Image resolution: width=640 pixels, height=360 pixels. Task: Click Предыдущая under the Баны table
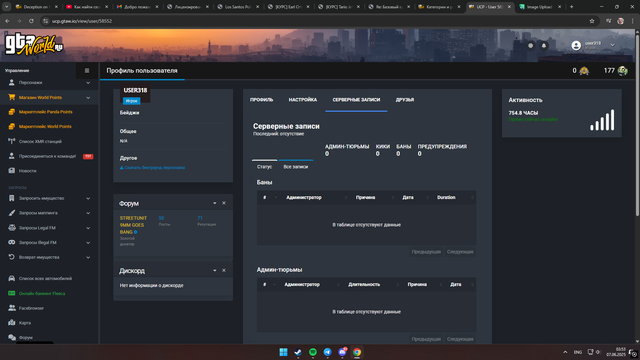coord(426,252)
